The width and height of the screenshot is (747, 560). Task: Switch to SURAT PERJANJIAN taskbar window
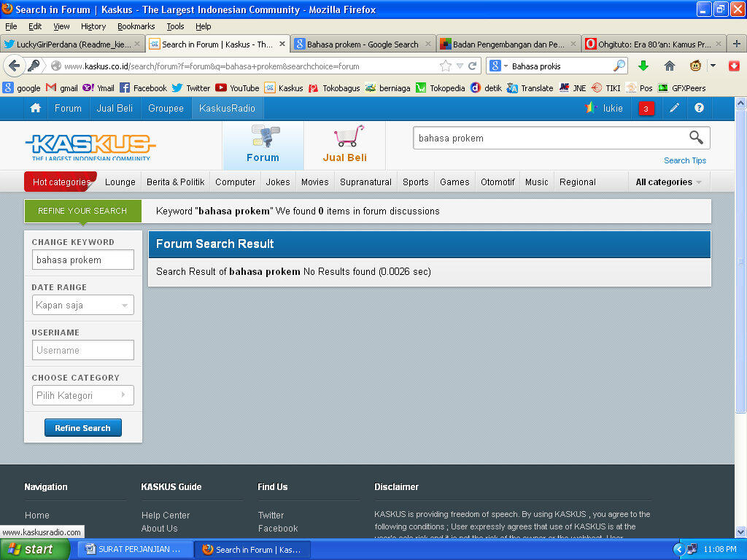pos(135,550)
